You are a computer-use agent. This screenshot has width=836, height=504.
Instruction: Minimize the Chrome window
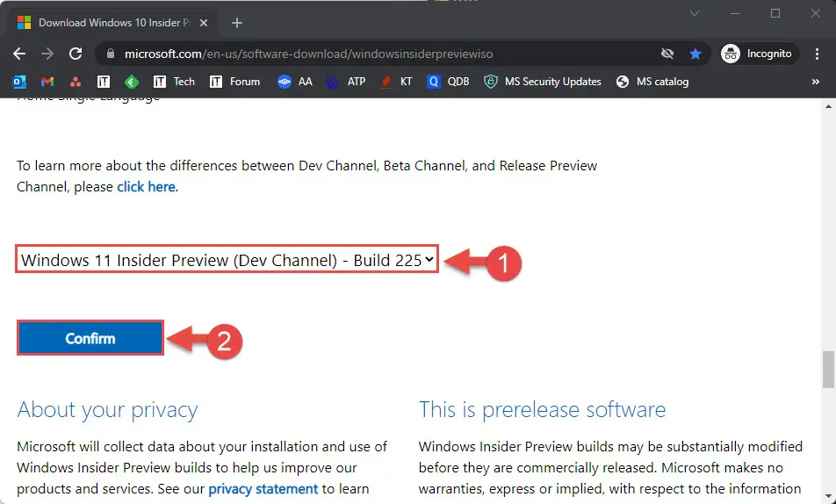click(735, 13)
